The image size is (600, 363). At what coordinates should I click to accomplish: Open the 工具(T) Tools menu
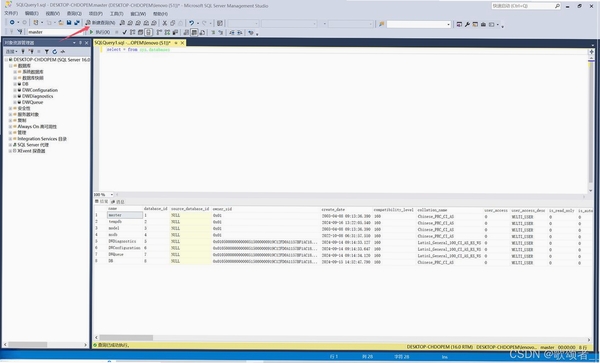[117, 13]
